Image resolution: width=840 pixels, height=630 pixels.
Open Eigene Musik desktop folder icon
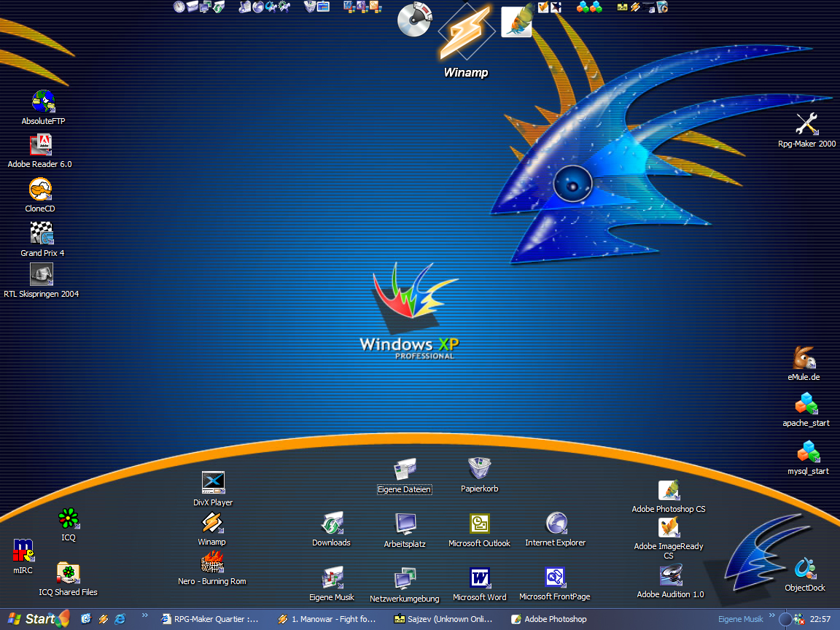tap(332, 578)
